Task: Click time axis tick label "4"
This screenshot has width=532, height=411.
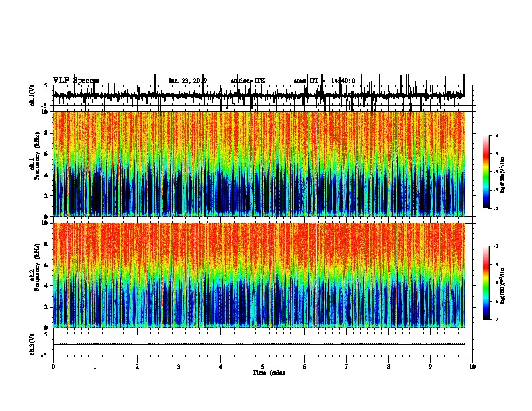Action: (221, 367)
